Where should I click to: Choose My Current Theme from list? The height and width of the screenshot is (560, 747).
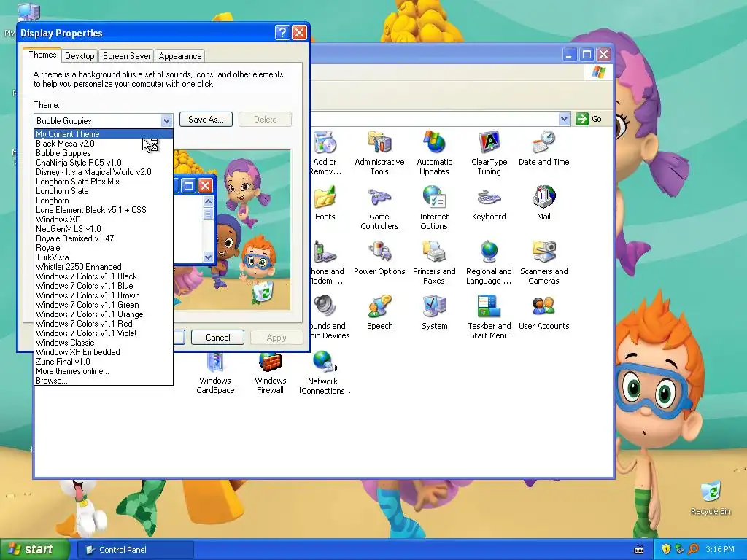tap(104, 134)
